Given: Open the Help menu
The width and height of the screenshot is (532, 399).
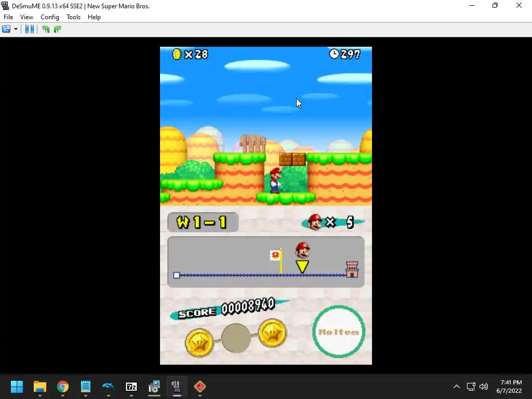Looking at the screenshot, I should [x=94, y=17].
